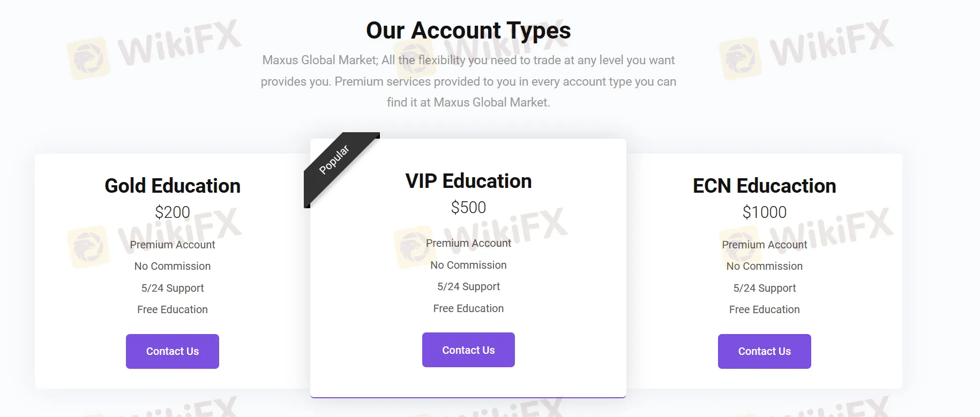Image resolution: width=980 pixels, height=417 pixels.
Task: Click Contact Us under VIP Education
Action: 468,350
